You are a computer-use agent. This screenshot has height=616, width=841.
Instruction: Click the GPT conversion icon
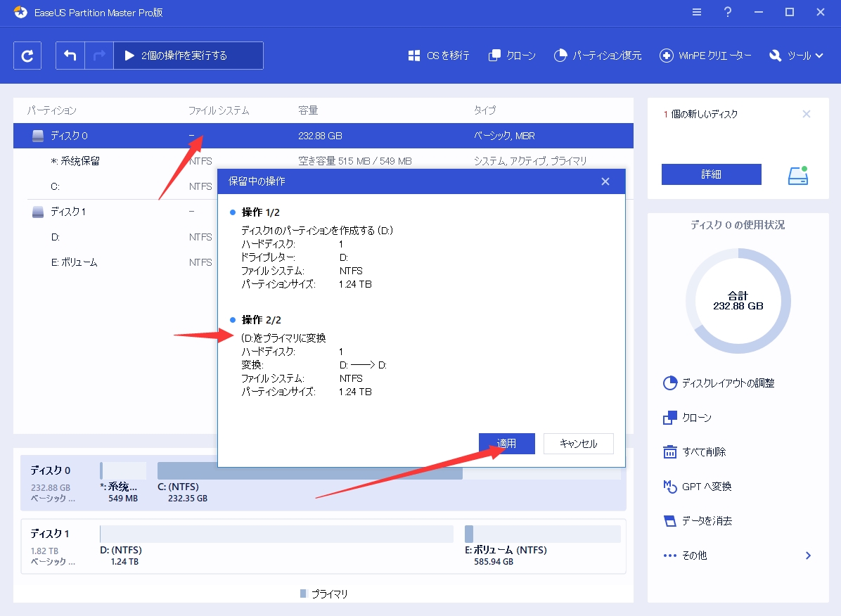(670, 486)
